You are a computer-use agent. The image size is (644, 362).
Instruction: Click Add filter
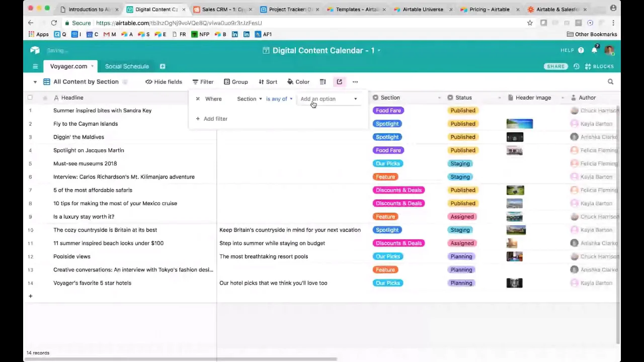(212, 119)
